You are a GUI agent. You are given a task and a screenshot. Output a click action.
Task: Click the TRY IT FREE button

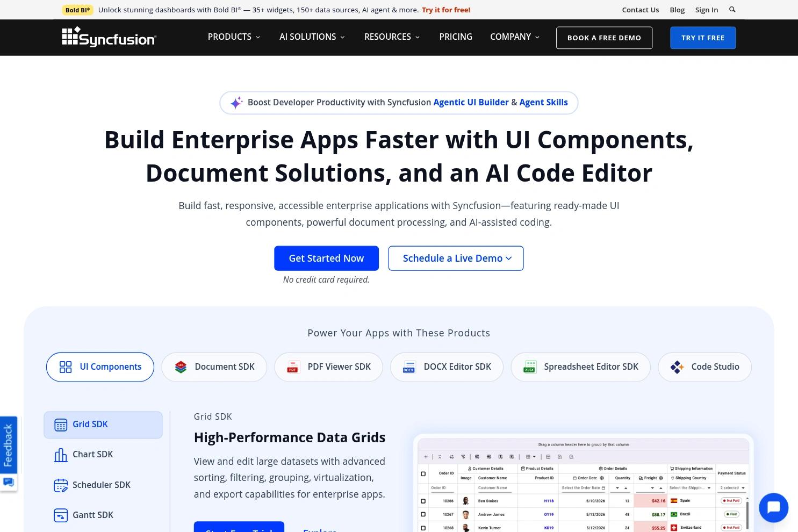[x=703, y=38]
